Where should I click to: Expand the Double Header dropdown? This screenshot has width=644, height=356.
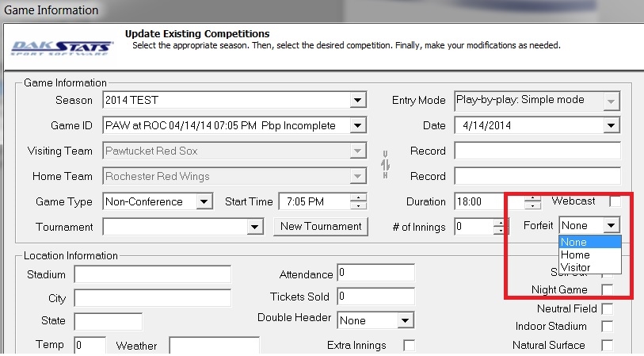[405, 321]
